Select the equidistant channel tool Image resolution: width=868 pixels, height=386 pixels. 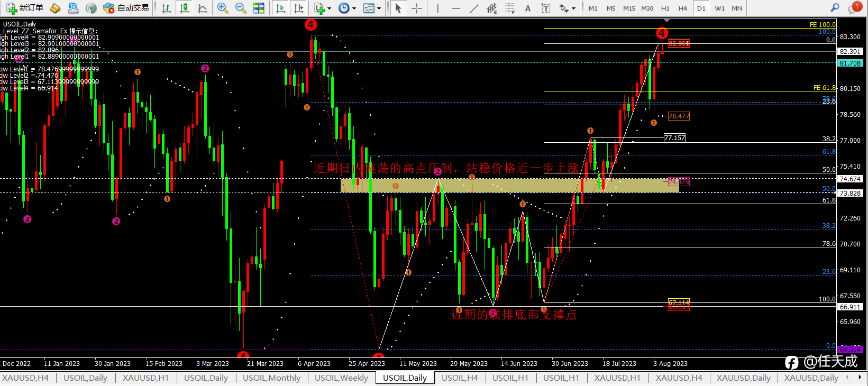[x=492, y=8]
